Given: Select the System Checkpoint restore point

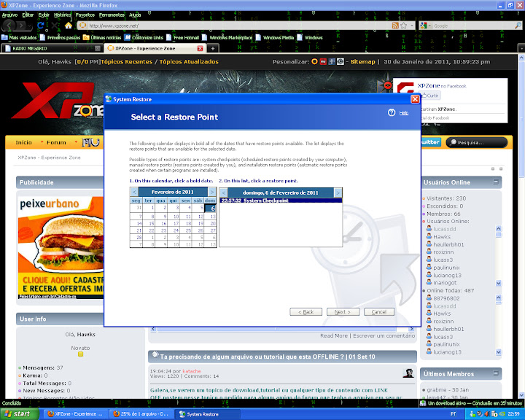Looking at the screenshot, I should pyautogui.click(x=281, y=201).
